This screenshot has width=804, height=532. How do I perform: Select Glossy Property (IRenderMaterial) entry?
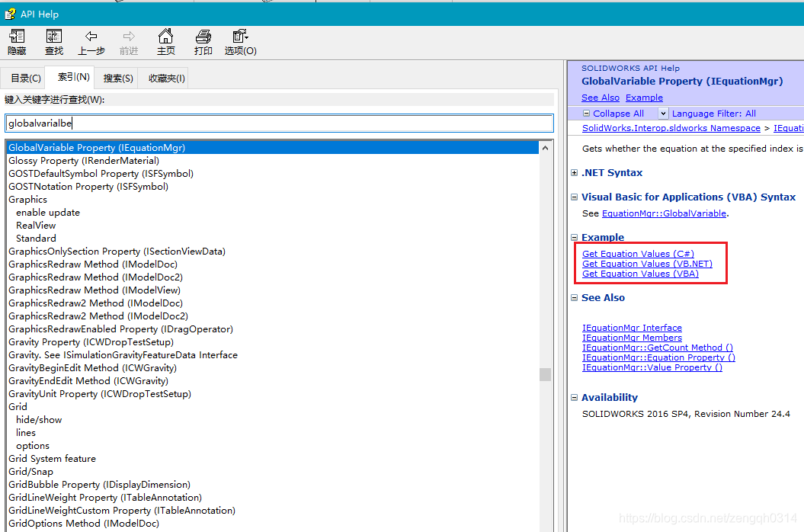pyautogui.click(x=84, y=161)
